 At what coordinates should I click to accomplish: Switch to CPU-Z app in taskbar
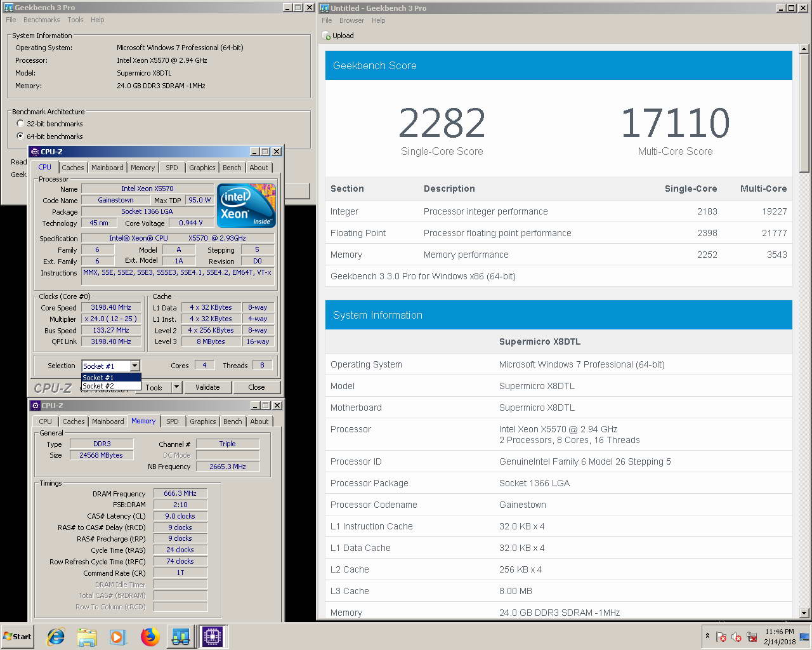tap(213, 637)
